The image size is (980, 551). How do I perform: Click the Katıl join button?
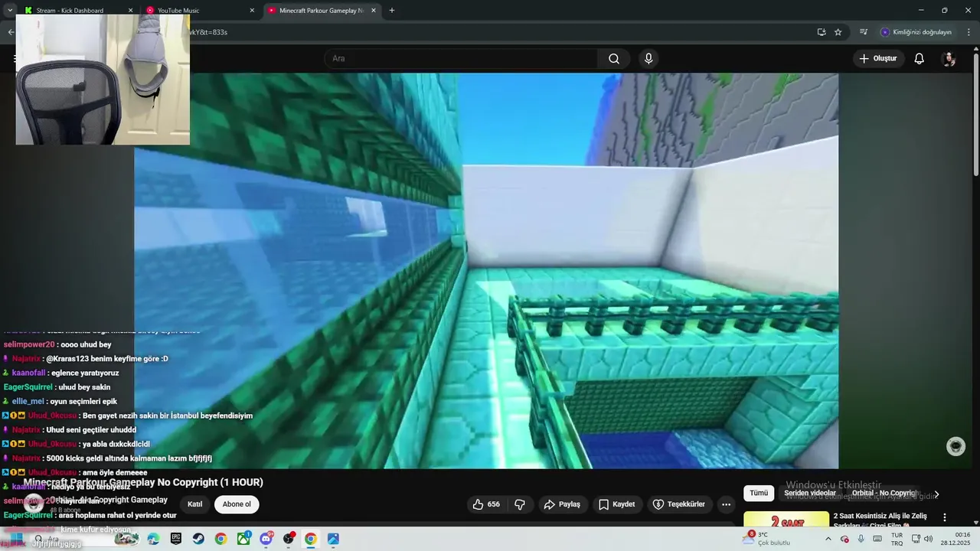pos(195,504)
